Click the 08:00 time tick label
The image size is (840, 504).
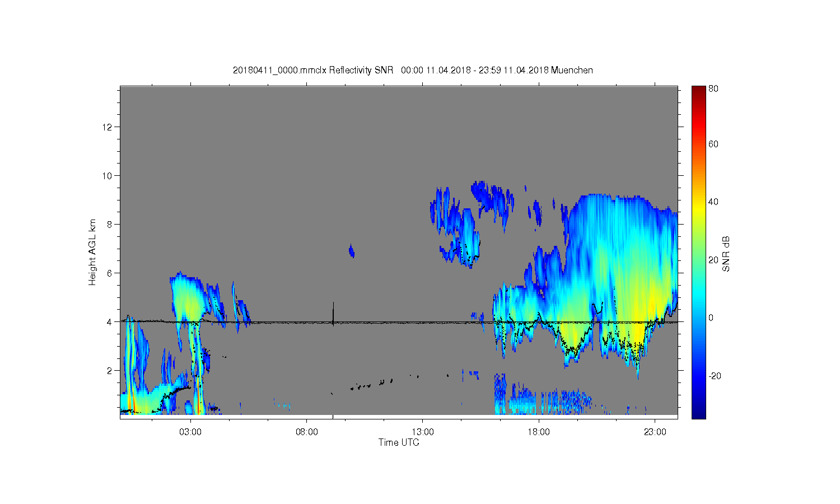(307, 432)
